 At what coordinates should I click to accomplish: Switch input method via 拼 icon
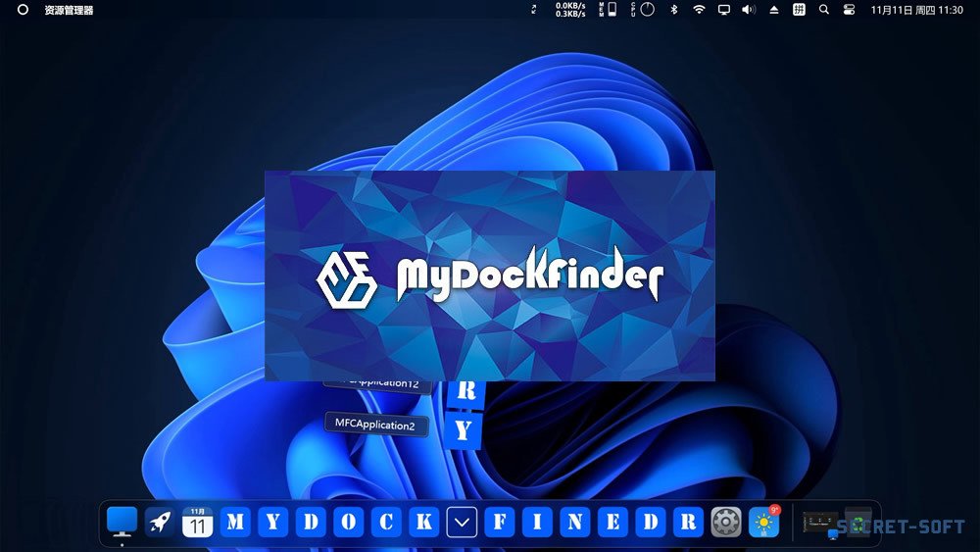pos(800,10)
